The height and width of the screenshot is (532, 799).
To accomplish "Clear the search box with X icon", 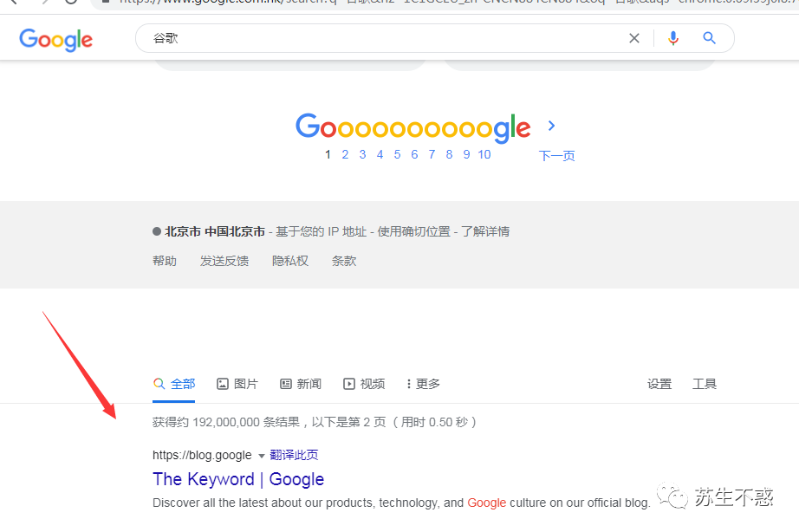I will [x=633, y=38].
